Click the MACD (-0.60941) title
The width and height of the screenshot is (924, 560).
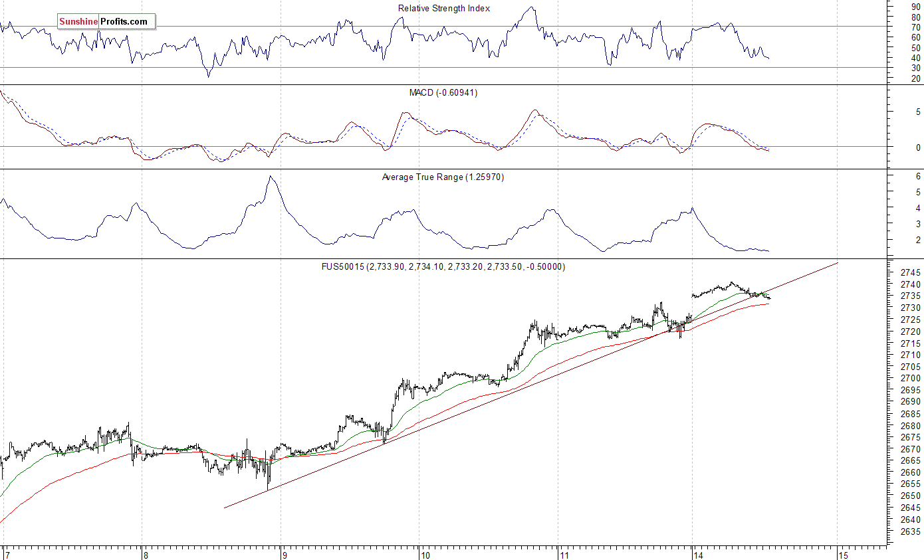coord(443,93)
